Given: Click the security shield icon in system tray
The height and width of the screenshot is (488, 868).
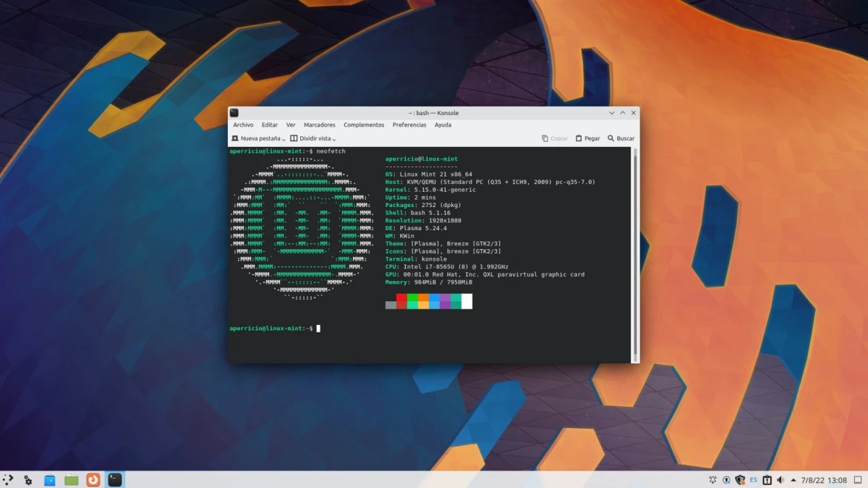Looking at the screenshot, I should pos(739,479).
